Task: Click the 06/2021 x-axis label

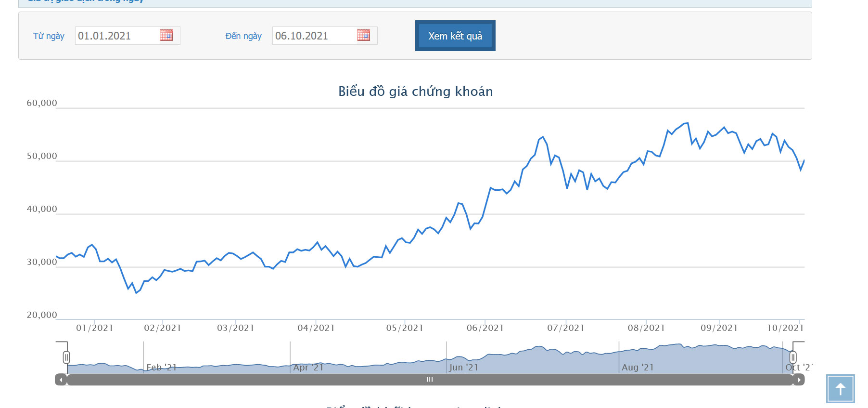Action: pos(485,328)
